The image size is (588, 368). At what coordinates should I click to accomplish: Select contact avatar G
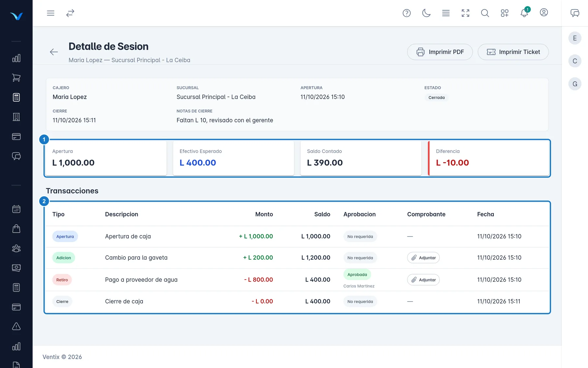point(575,84)
